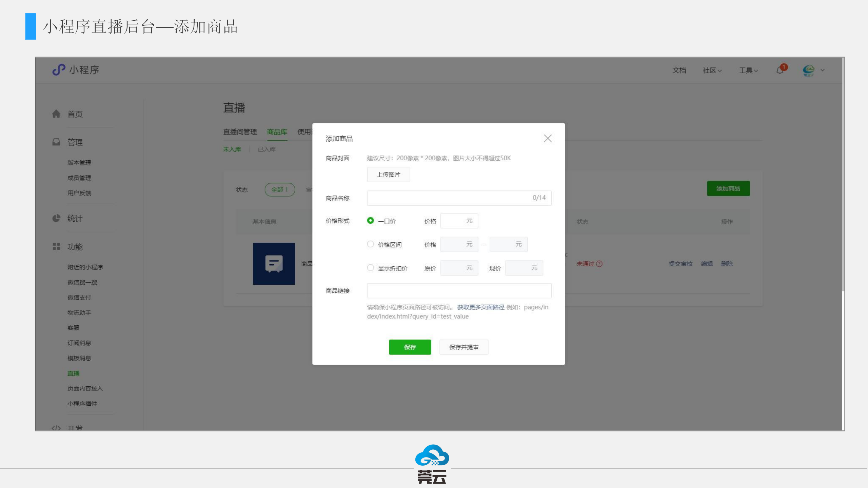This screenshot has height=488, width=868.
Task: Click the 小程序 logo icon
Action: [59, 70]
